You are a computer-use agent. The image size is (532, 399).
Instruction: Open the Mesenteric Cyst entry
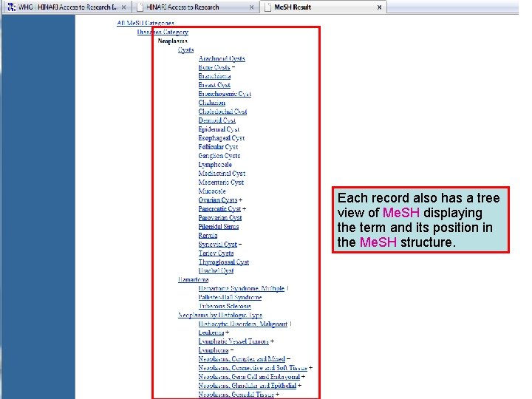221,183
